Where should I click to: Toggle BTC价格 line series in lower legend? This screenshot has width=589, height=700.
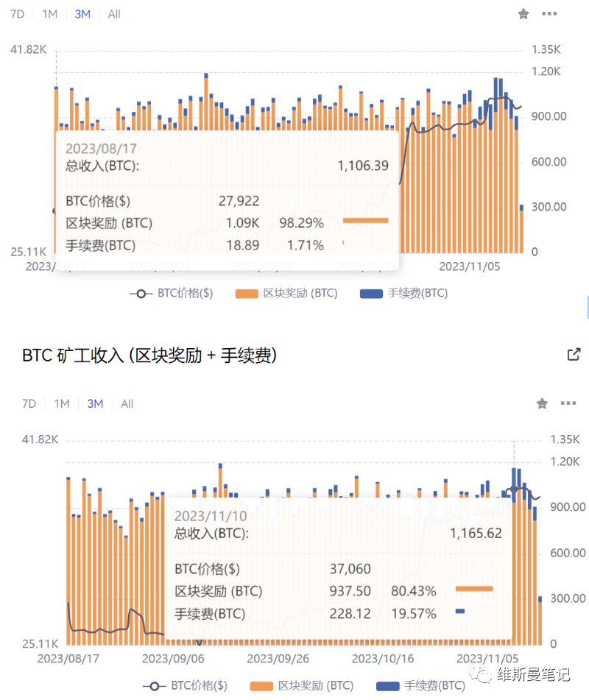(186, 686)
